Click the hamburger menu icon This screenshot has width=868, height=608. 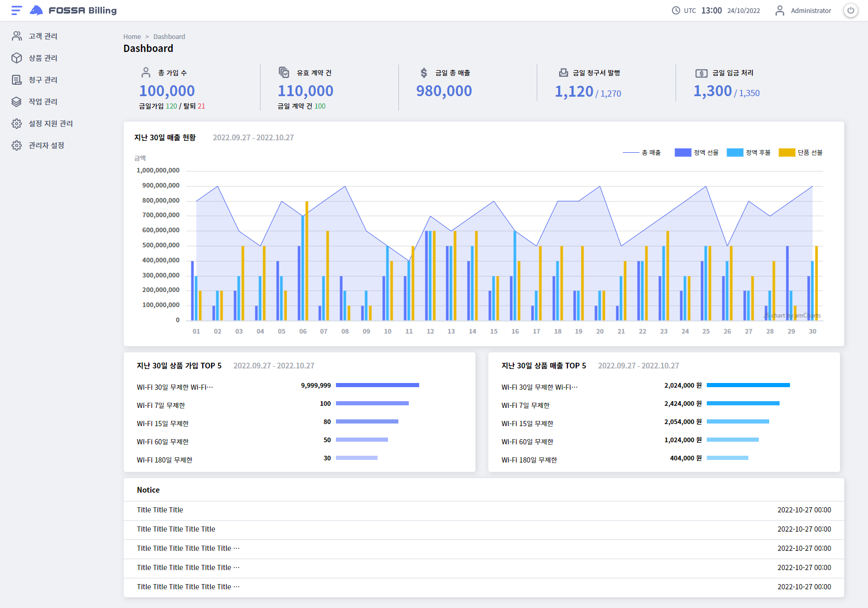17,10
